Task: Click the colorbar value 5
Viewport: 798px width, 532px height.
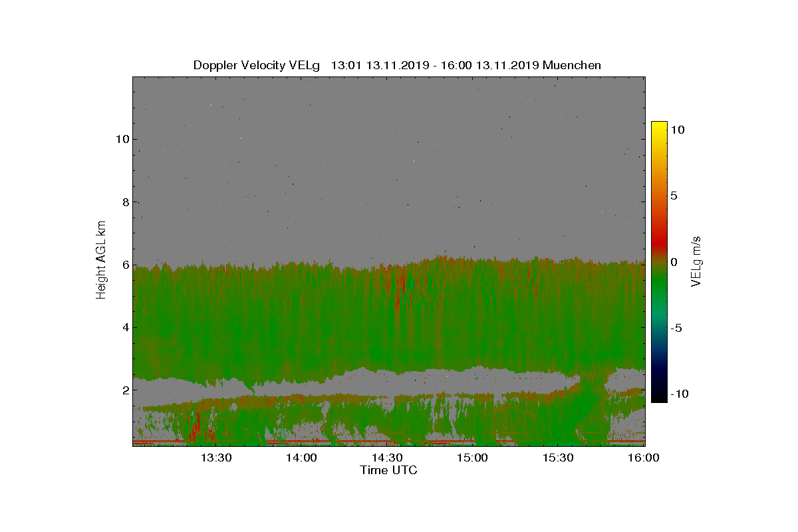Action: pyautogui.click(x=674, y=196)
